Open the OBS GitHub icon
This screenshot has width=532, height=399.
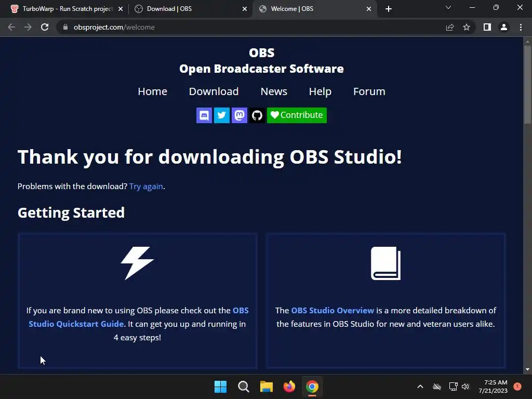(257, 115)
